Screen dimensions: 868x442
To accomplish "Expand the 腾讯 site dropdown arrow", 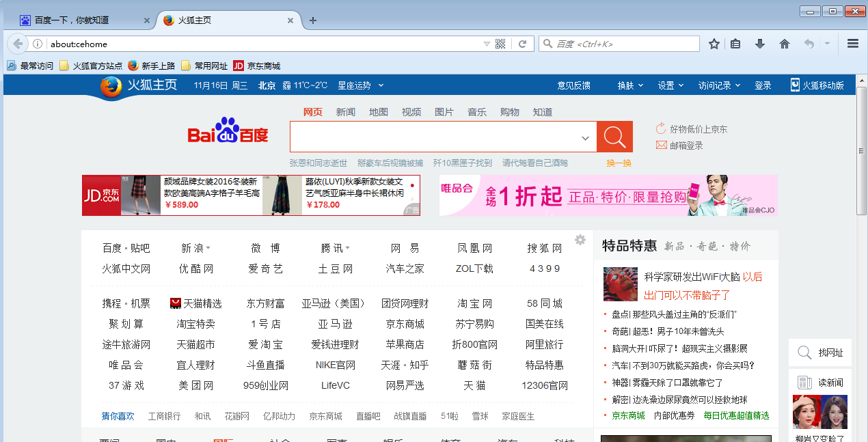I will point(347,248).
